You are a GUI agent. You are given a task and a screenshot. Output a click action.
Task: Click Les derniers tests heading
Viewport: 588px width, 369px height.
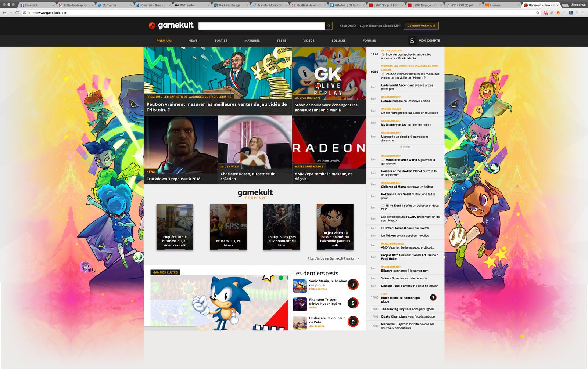[x=316, y=273]
